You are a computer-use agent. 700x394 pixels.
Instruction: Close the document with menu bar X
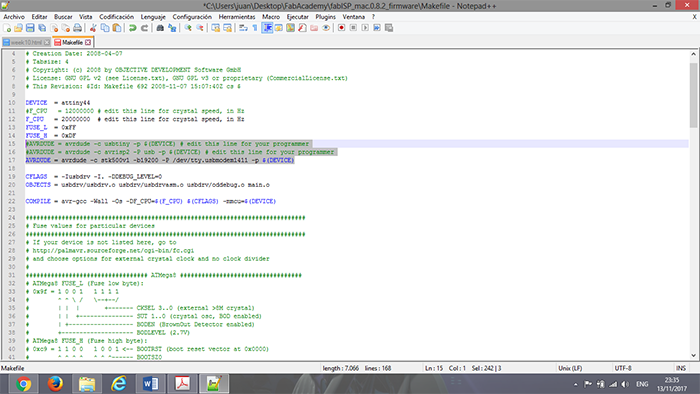coord(694,17)
